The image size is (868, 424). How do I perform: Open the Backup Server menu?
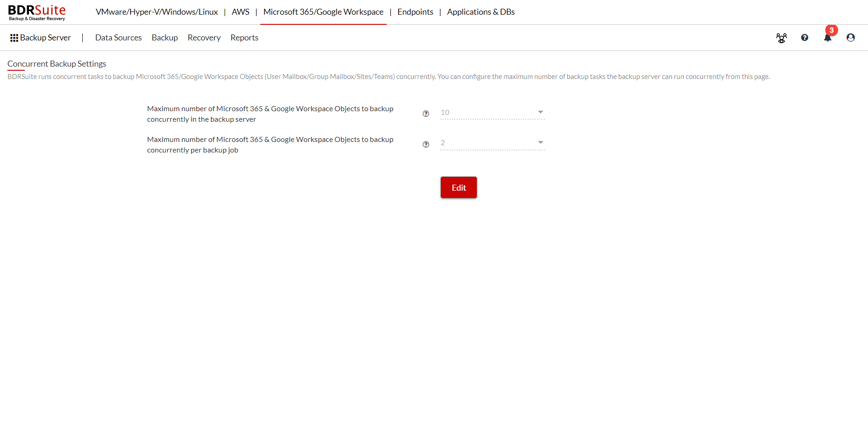coord(46,38)
